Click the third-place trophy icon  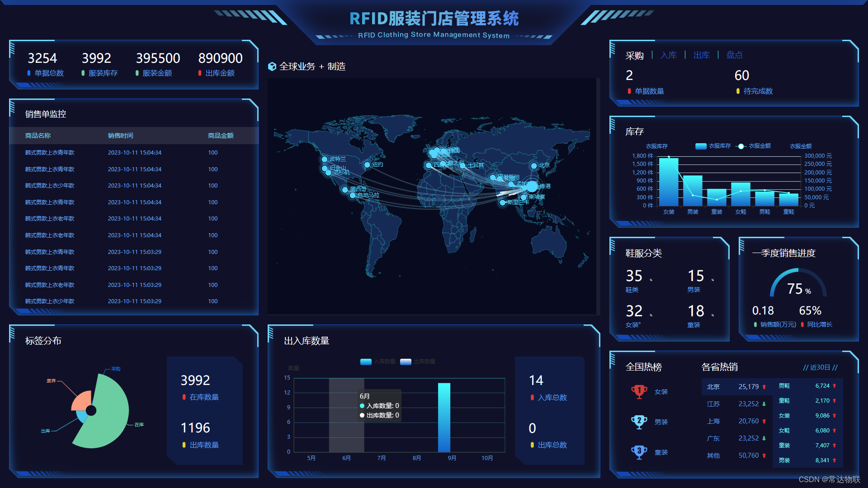point(639,452)
